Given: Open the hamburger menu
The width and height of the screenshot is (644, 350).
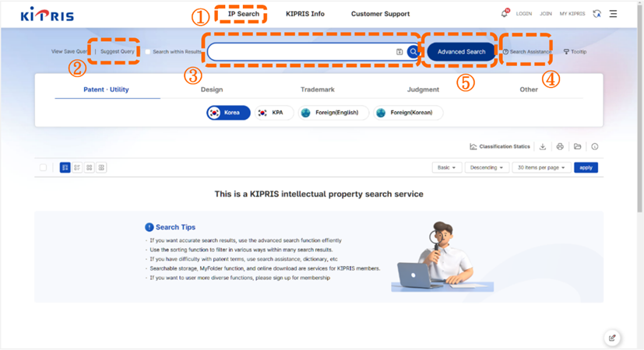Looking at the screenshot, I should tap(614, 13).
